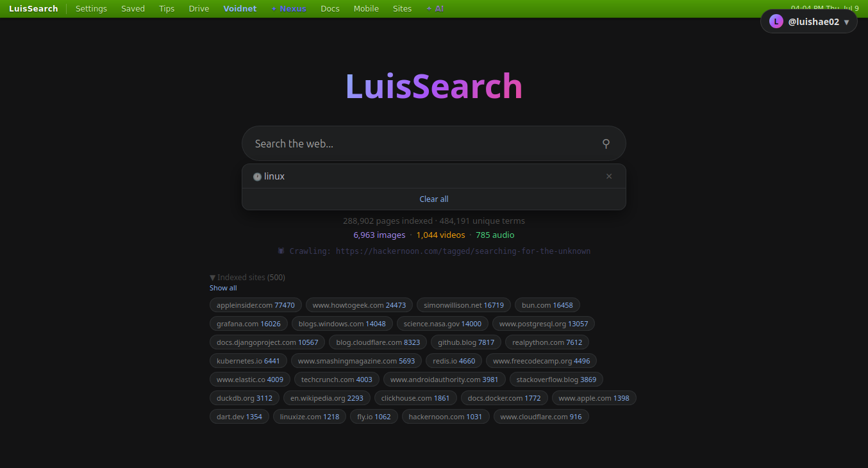Image resolution: width=868 pixels, height=468 pixels.
Task: Click the clock icon beside linux
Action: (x=257, y=176)
